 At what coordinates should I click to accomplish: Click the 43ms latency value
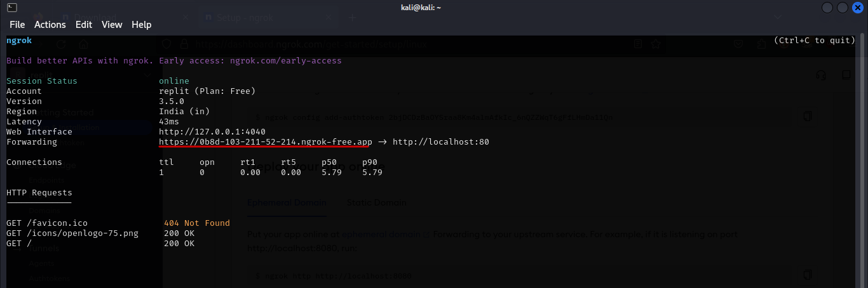169,122
